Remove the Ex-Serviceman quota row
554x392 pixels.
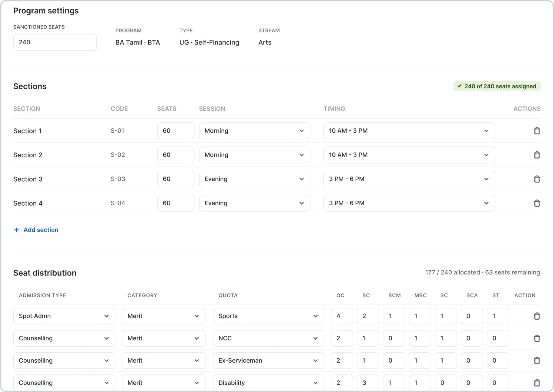point(537,361)
